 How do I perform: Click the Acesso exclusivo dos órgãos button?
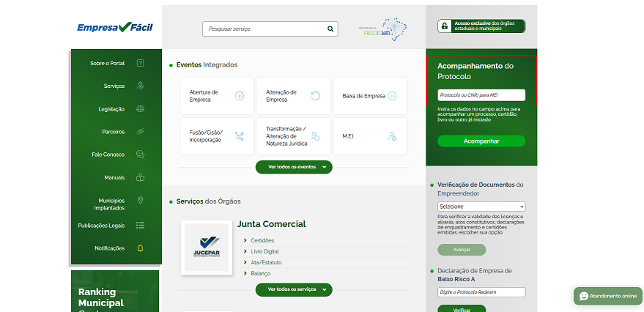pos(481,26)
